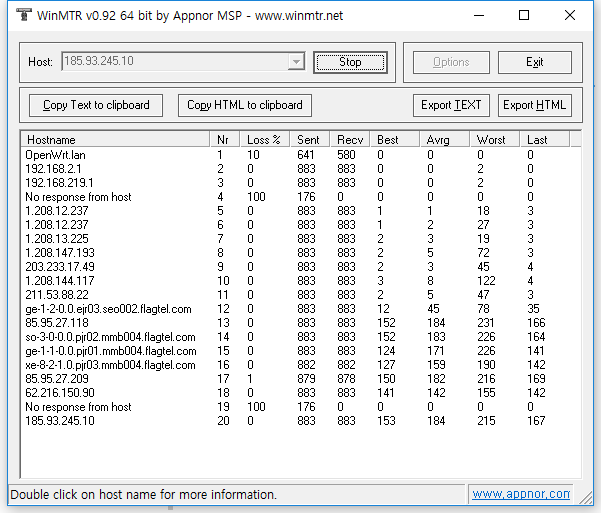Click the Exit button
The image size is (601, 513).
[x=534, y=62]
